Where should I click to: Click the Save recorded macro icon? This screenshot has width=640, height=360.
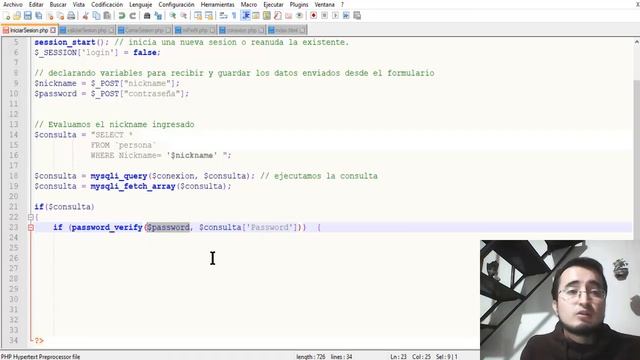point(357,16)
